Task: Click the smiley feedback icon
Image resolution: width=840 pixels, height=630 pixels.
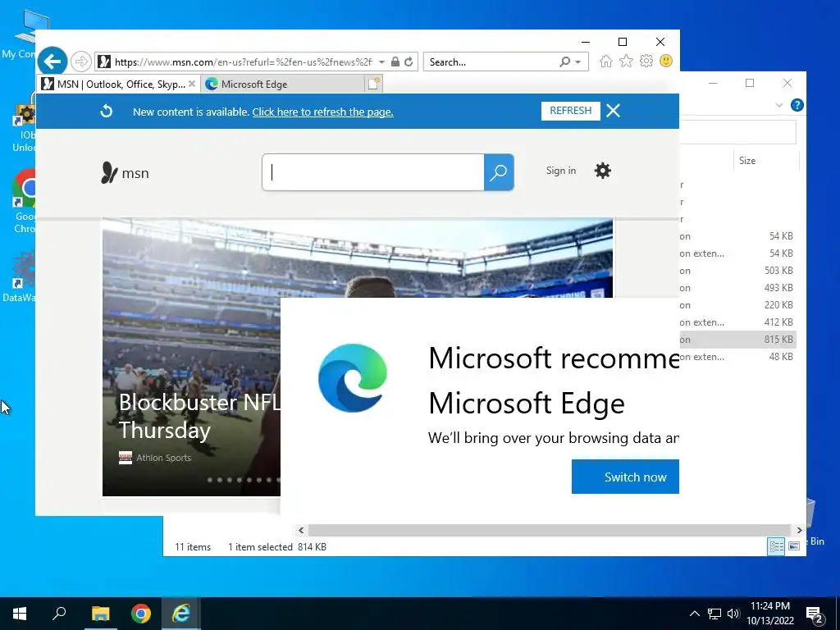Action: click(666, 61)
